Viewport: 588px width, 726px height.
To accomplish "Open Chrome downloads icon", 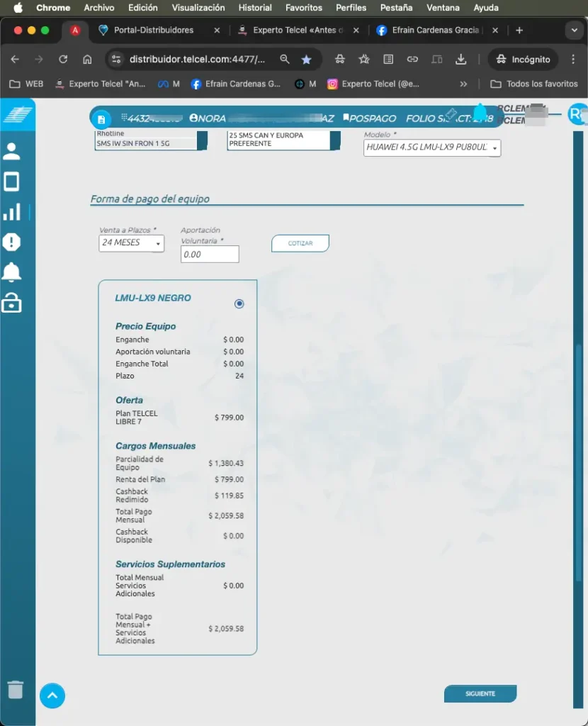I will 460,60.
